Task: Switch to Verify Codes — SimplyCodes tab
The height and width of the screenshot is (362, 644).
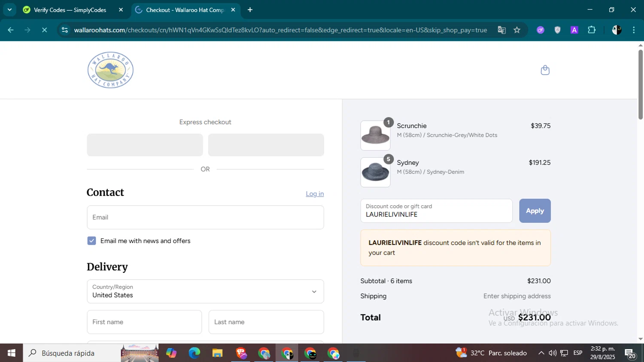Action: point(70,10)
